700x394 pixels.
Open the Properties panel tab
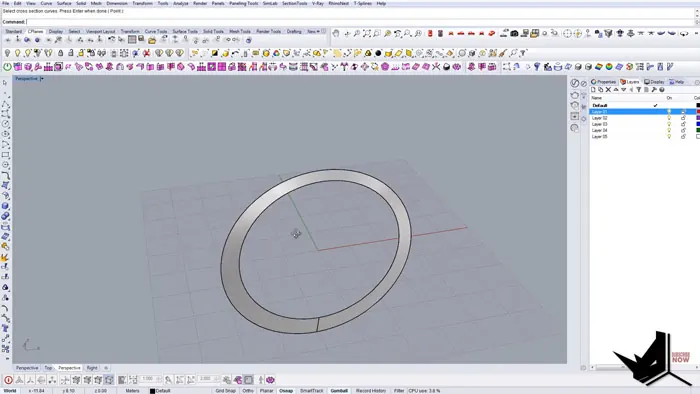tap(604, 82)
